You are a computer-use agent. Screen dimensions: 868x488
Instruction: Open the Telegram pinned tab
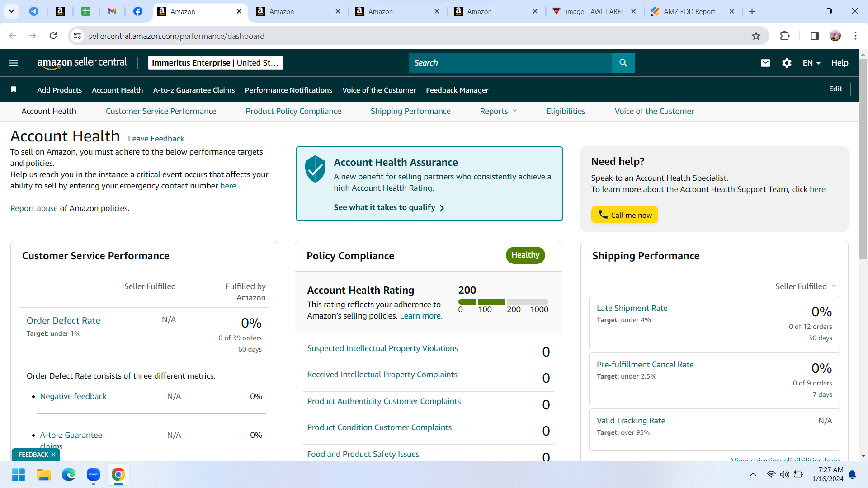point(34,11)
